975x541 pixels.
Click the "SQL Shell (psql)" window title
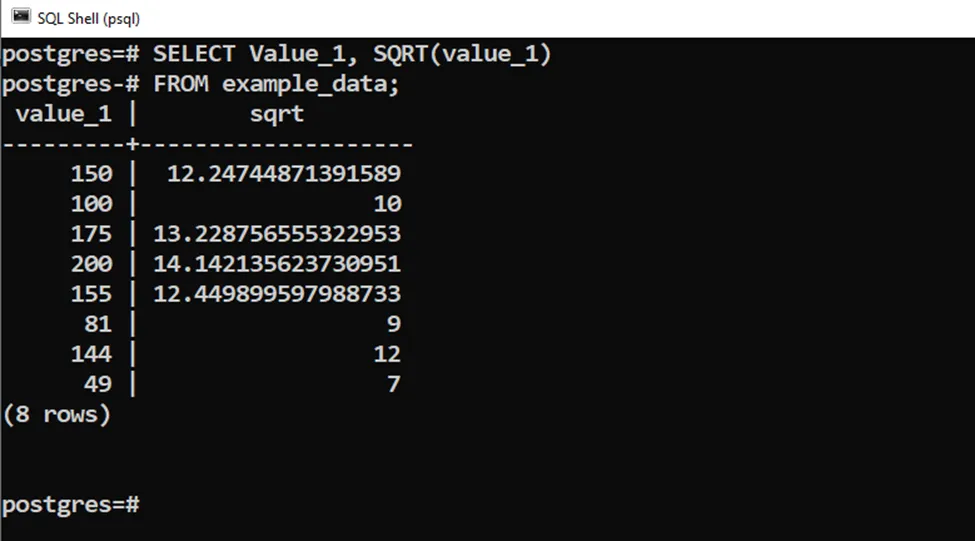88,18
